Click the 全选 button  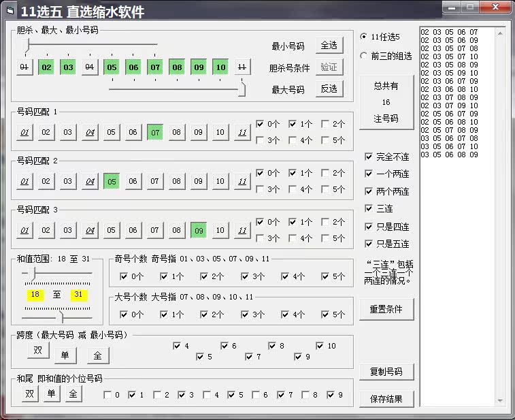329,45
